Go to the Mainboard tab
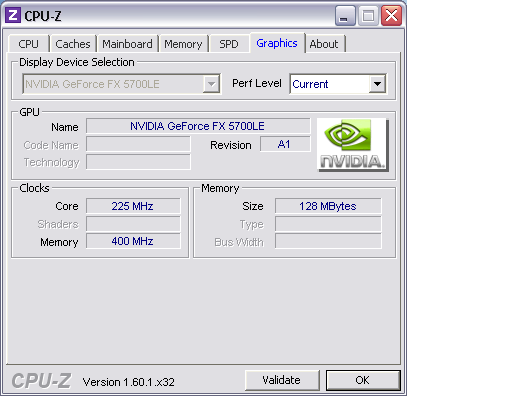This screenshot has height=396, width=512. point(127,44)
